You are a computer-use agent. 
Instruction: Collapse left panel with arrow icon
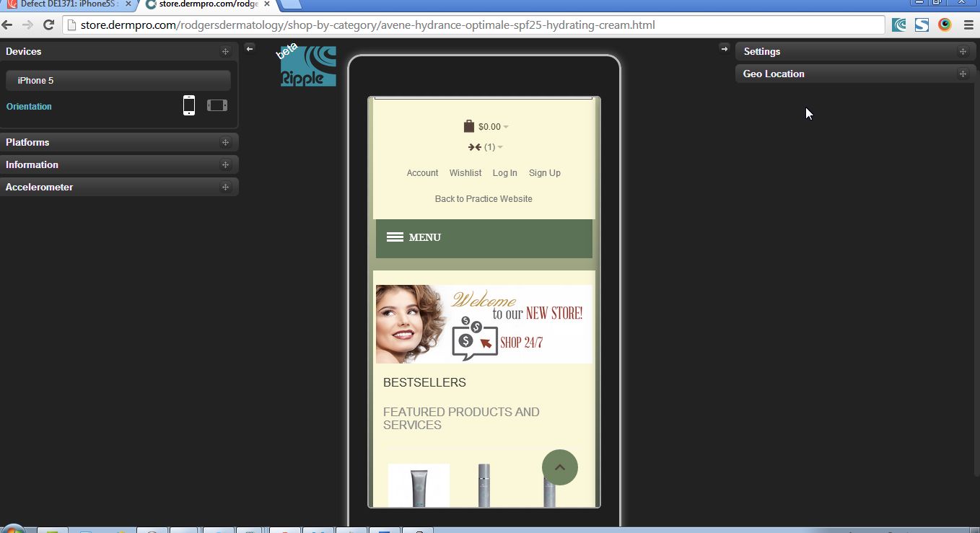(x=249, y=48)
